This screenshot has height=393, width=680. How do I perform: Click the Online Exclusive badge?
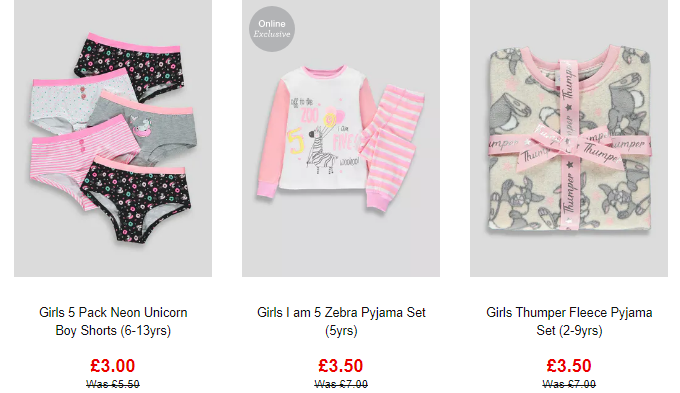tap(272, 29)
